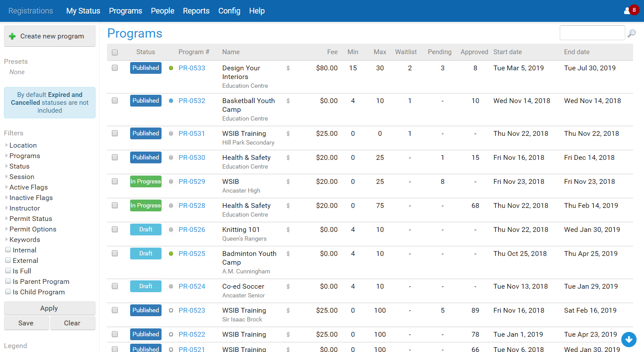This screenshot has width=644, height=352.
Task: Click the Apply filters button
Action: pyautogui.click(x=50, y=308)
